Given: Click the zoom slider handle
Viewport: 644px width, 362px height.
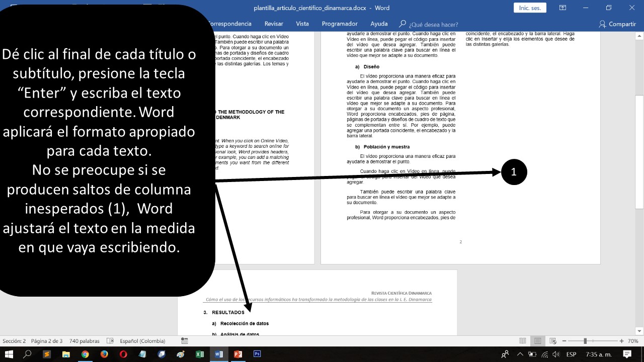Looking at the screenshot, I should (x=585, y=341).
